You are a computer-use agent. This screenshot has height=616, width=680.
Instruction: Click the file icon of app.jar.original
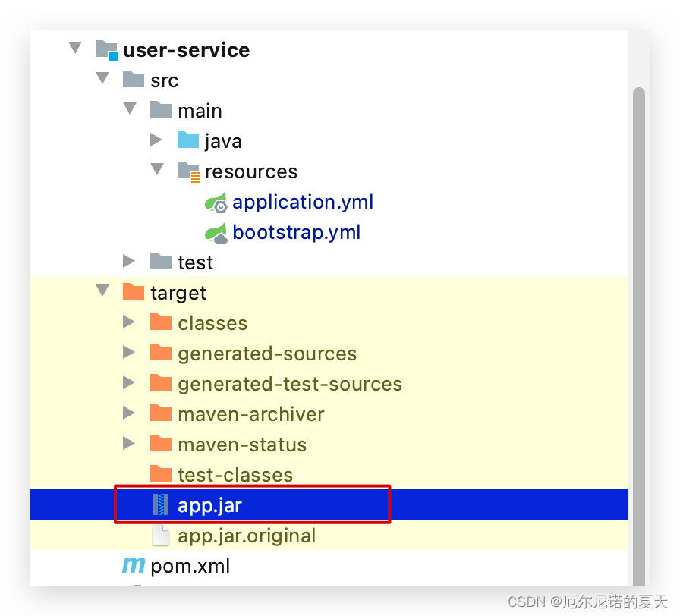click(x=161, y=535)
